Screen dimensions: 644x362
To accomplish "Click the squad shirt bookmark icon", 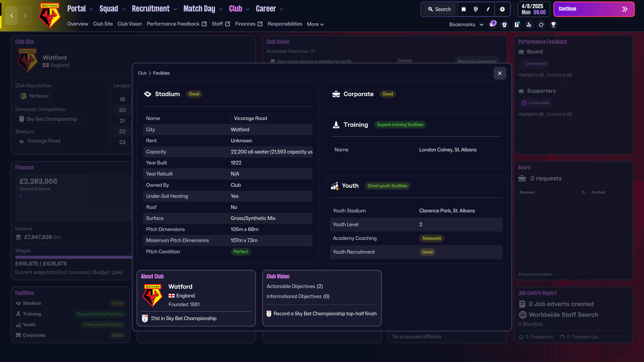I will 504,24.
